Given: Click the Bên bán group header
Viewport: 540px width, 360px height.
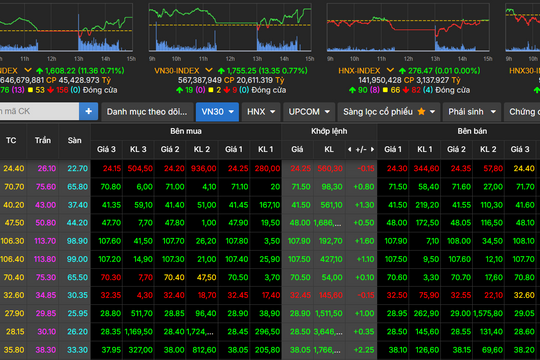Looking at the screenshot, I should pyautogui.click(x=472, y=131).
